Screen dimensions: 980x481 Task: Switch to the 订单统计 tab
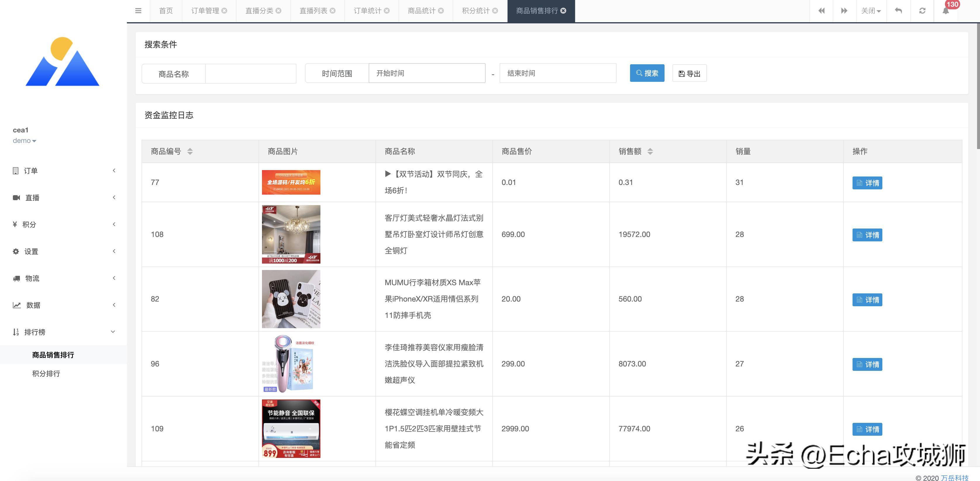point(367,11)
